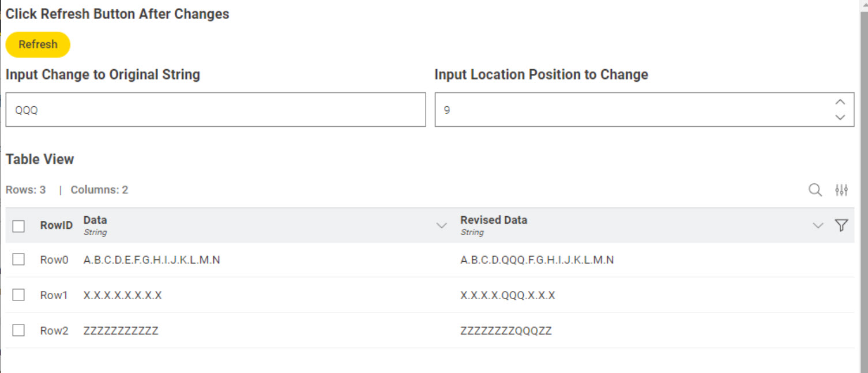The width and height of the screenshot is (868, 373).
Task: Decrease location position with down arrow
Action: tap(840, 117)
